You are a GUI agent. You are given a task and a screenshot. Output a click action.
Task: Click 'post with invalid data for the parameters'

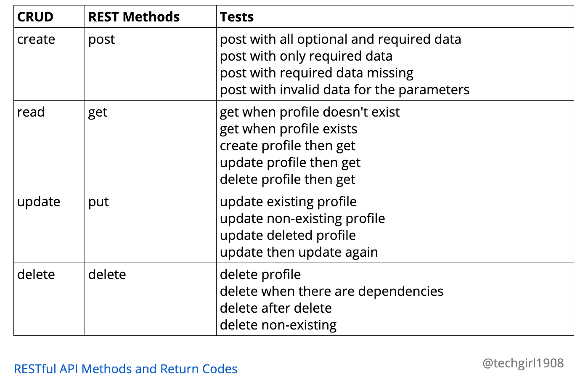(x=344, y=90)
